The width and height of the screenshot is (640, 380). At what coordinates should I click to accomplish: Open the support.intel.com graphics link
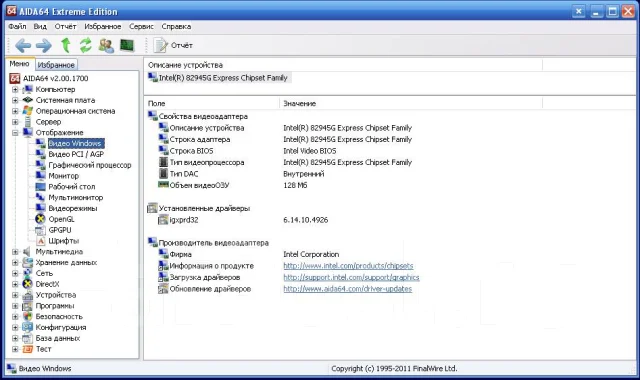click(x=351, y=277)
